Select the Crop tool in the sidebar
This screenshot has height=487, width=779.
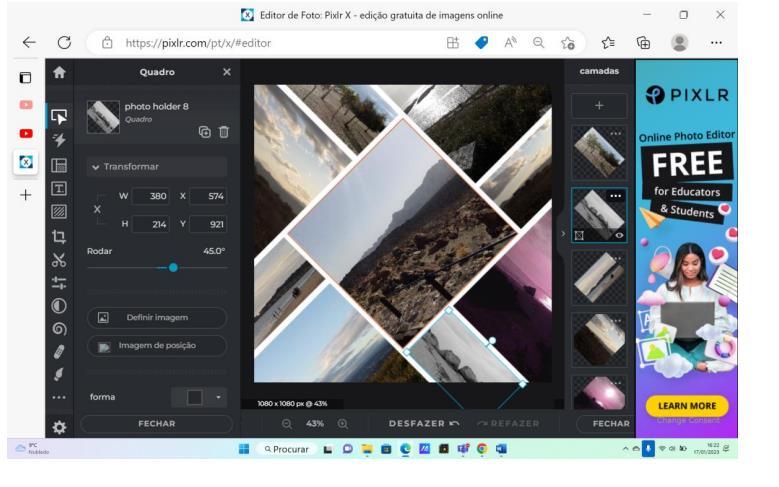click(58, 236)
